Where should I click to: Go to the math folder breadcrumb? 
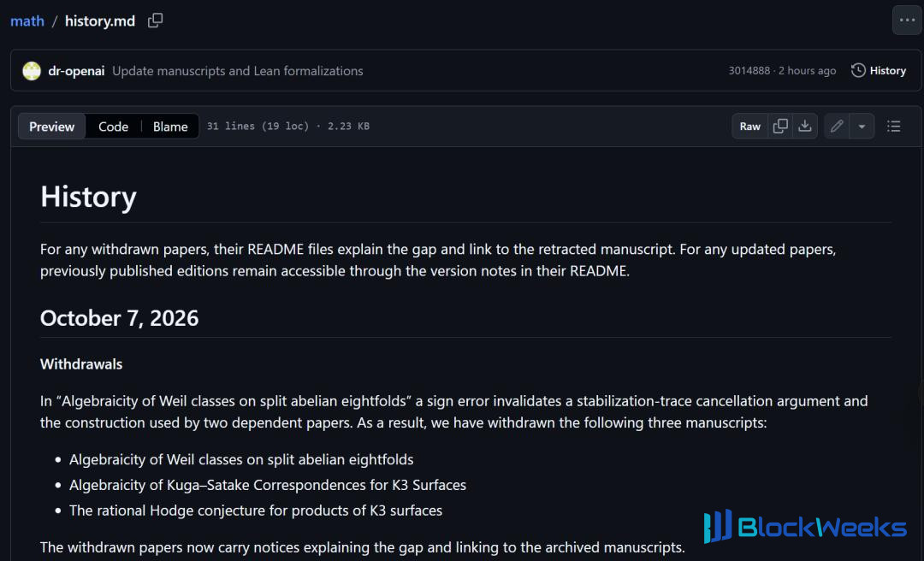click(x=27, y=21)
